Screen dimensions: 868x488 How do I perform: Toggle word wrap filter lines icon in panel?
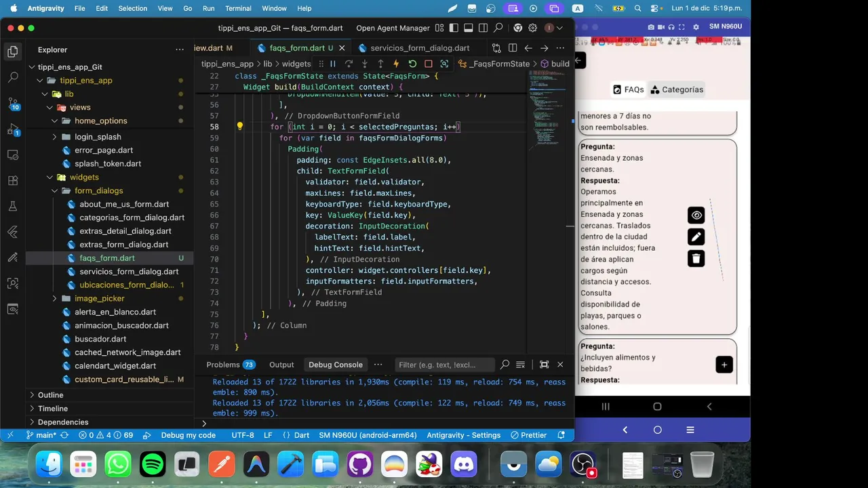point(520,365)
